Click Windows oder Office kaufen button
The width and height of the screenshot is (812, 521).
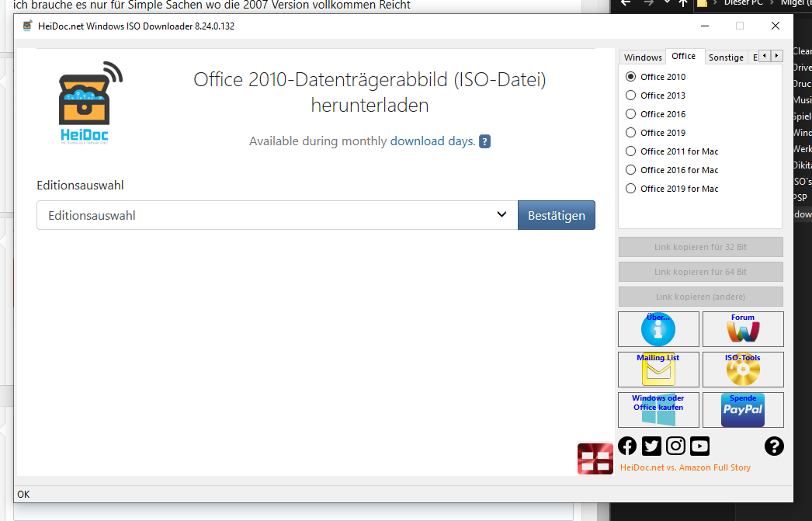click(x=658, y=410)
